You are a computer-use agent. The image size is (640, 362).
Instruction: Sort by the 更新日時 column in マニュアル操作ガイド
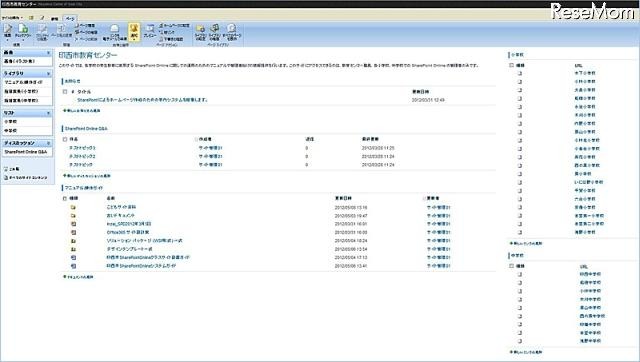coord(343,198)
